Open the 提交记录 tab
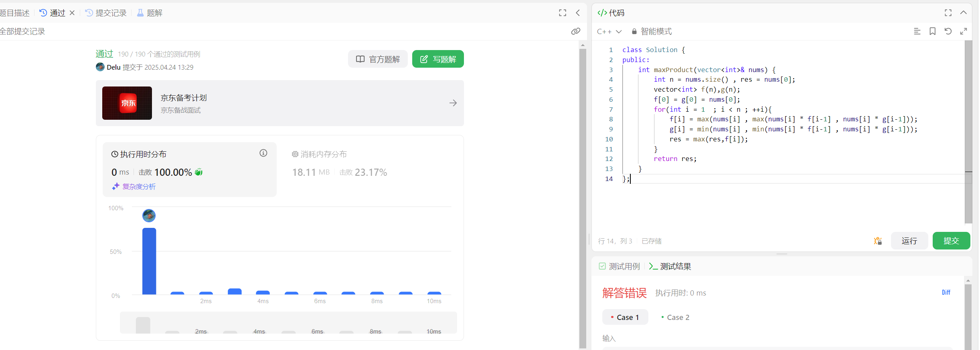The width and height of the screenshot is (980, 350). pyautogui.click(x=106, y=13)
